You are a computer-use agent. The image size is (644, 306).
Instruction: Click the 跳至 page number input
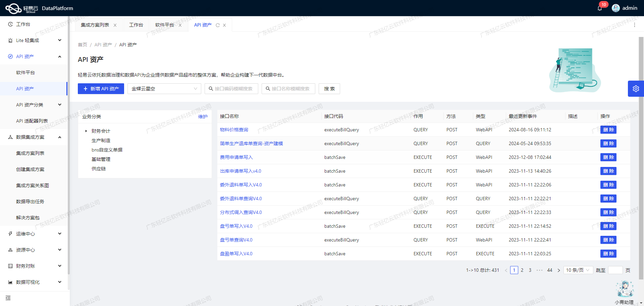click(615, 270)
